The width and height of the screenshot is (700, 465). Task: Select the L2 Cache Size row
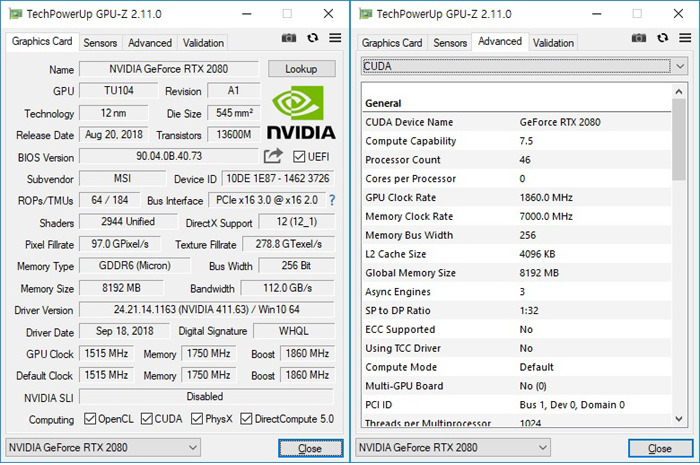coord(516,254)
